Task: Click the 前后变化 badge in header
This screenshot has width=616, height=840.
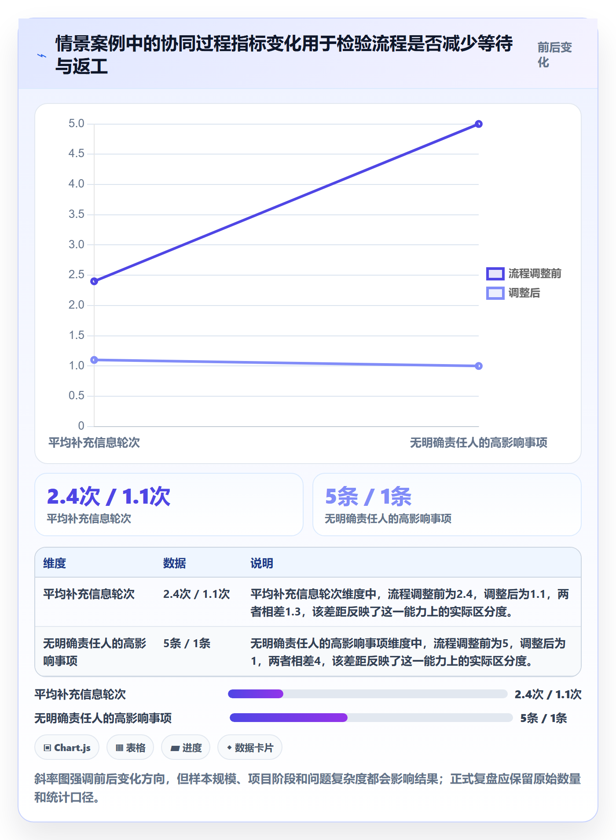Action: 554,55
